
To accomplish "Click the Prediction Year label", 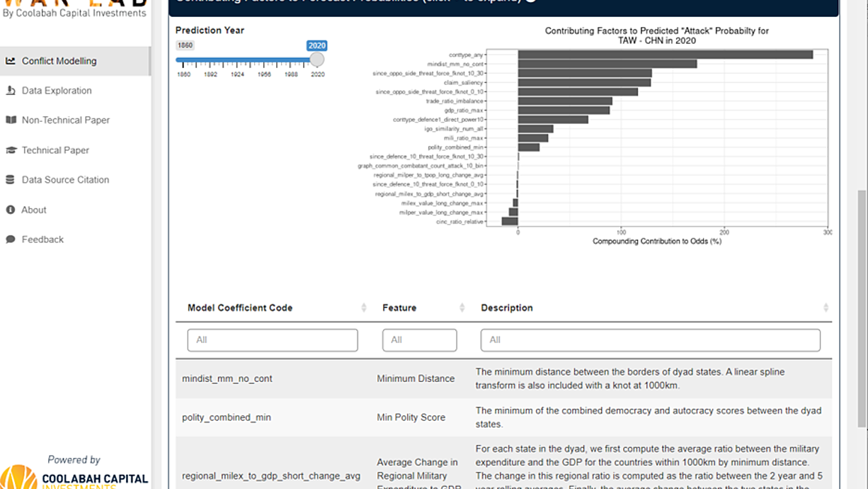I will click(210, 30).
